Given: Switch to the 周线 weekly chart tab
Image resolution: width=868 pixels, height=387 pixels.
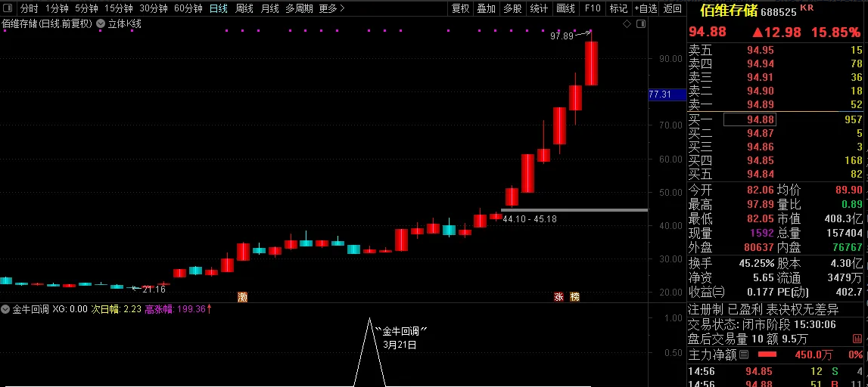Looking at the screenshot, I should 244,8.
